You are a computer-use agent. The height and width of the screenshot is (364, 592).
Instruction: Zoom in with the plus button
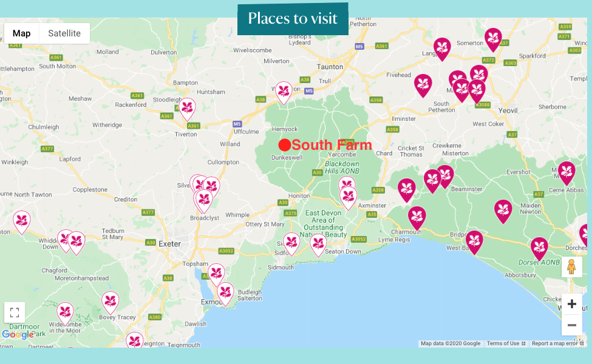[x=571, y=304]
